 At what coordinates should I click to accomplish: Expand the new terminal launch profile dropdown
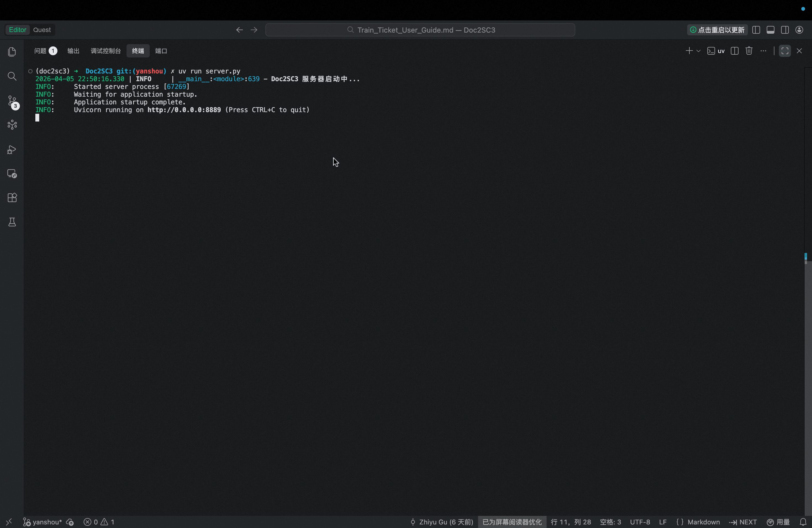[698, 51]
